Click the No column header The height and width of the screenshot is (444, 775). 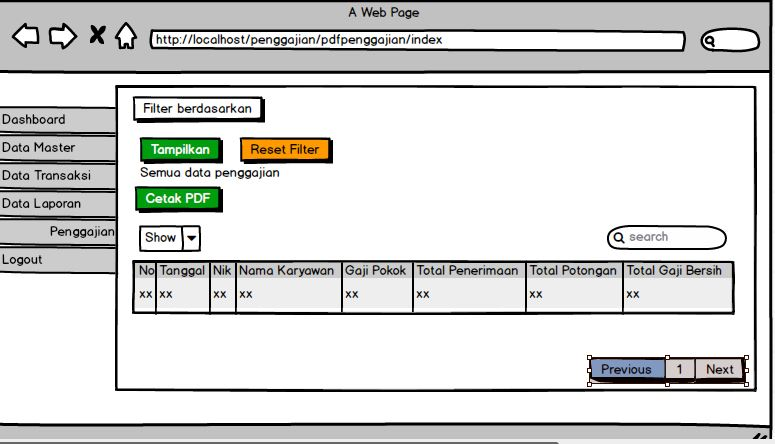tap(146, 270)
